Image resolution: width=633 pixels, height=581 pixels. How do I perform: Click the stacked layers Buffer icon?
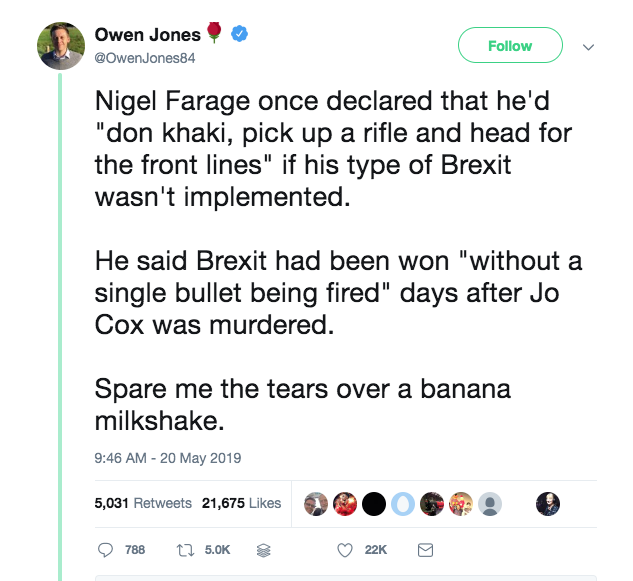point(265,549)
